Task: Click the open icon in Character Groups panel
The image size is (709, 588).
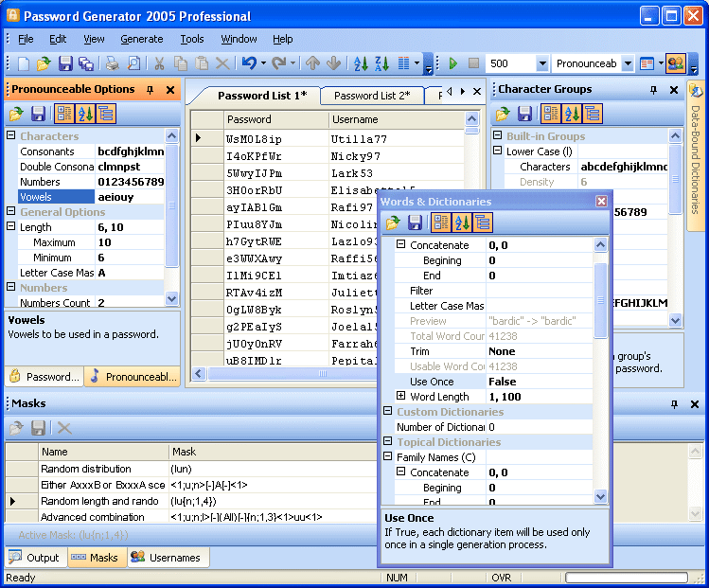Action: pos(503,114)
